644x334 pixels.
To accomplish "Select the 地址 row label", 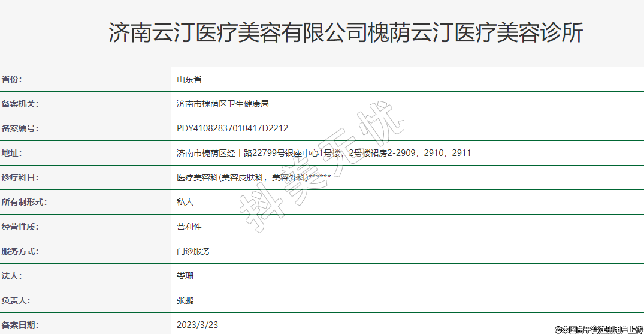I will (12, 153).
